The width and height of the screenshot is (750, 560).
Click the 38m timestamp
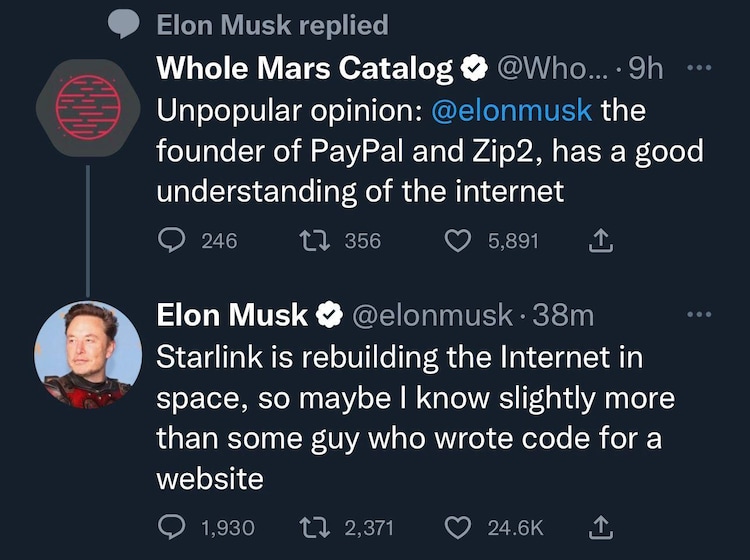click(x=563, y=315)
